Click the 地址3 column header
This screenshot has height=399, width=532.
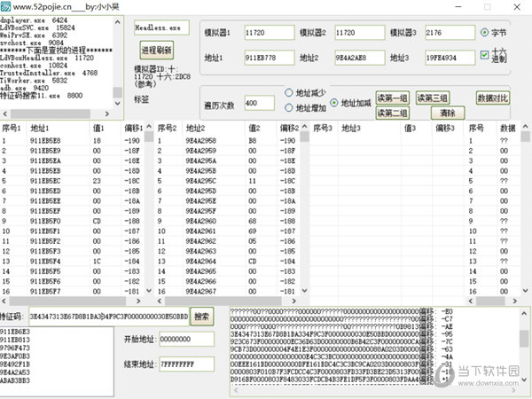point(370,128)
